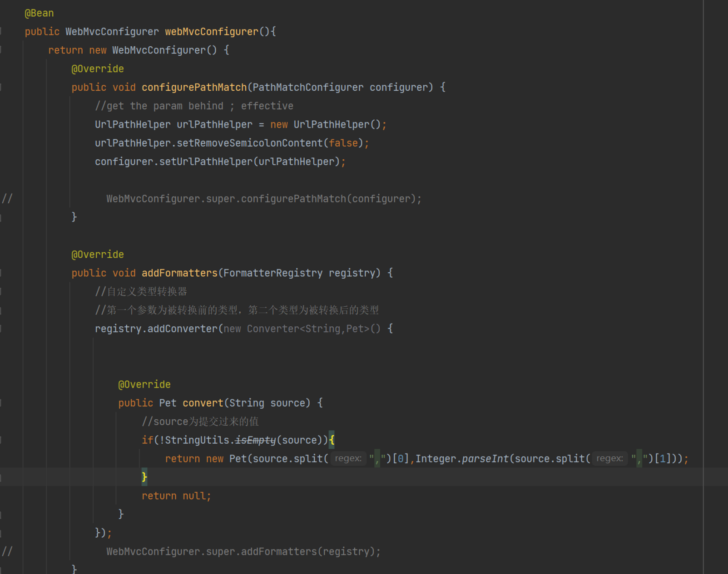Collapse fold marker beside registry.addConverter line
This screenshot has width=728, height=574.
point(1,329)
